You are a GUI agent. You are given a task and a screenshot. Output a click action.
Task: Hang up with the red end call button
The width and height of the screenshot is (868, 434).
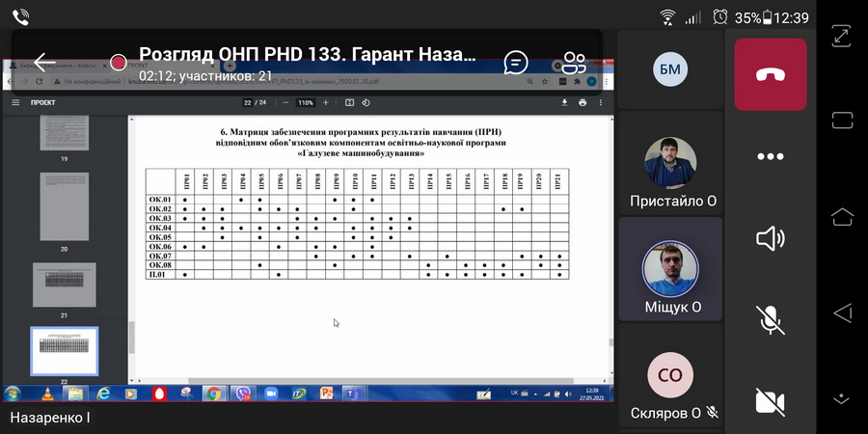click(x=770, y=75)
